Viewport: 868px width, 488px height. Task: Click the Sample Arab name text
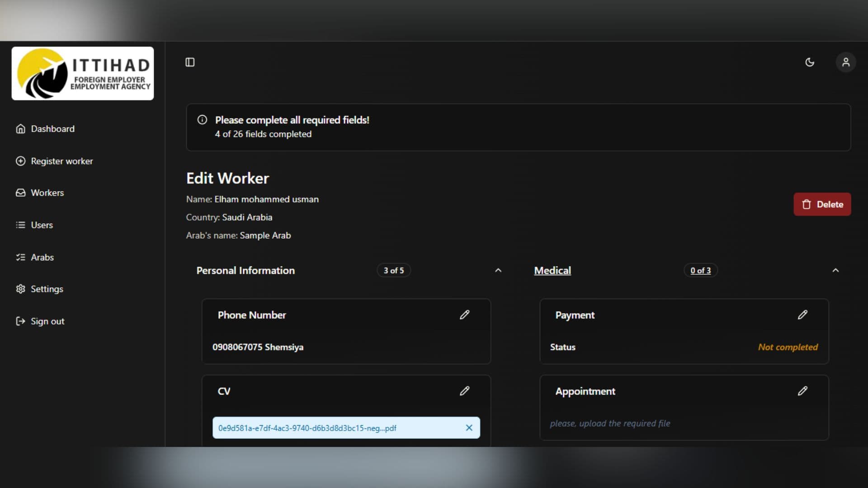coord(265,235)
